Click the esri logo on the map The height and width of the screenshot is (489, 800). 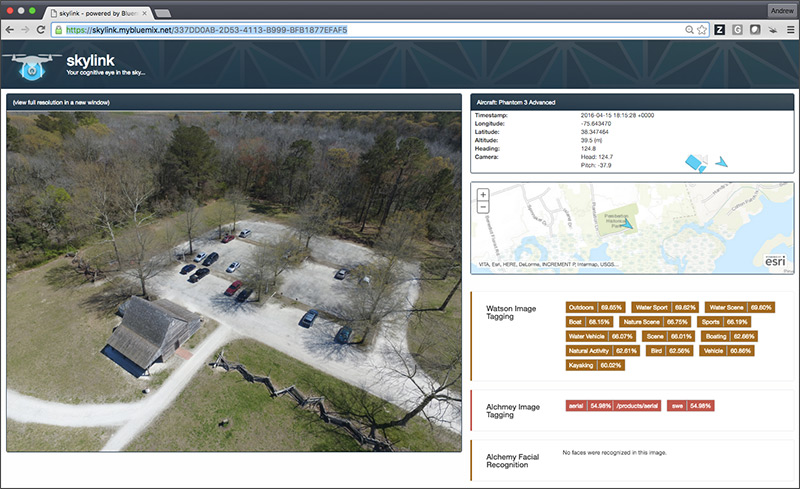[x=775, y=260]
